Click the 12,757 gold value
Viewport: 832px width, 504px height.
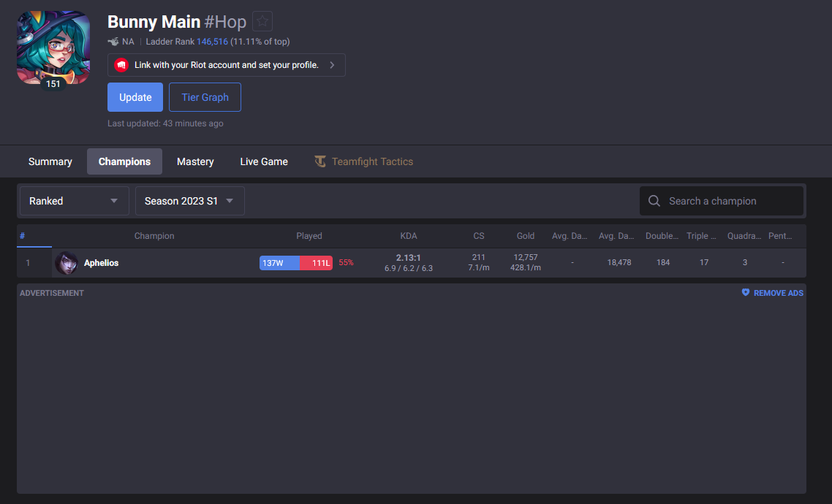[526, 257]
